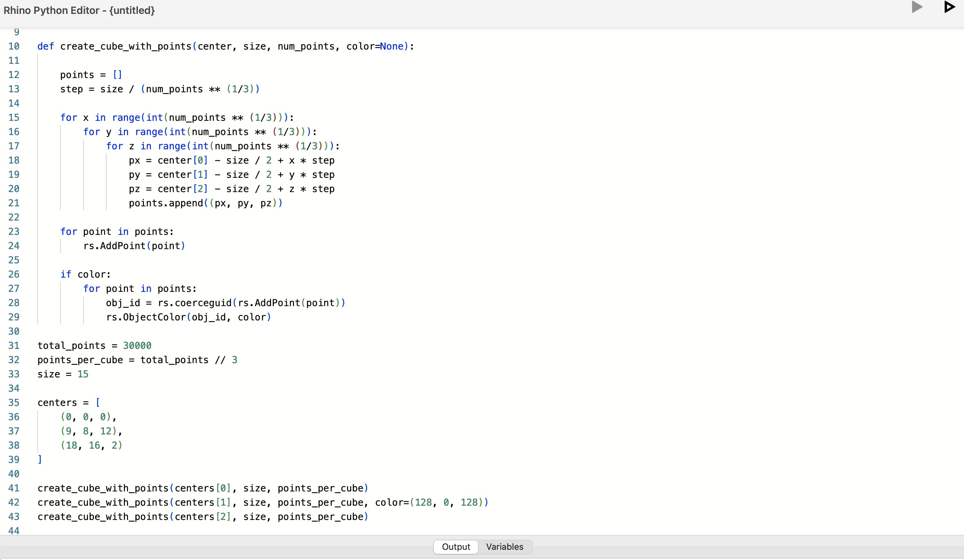This screenshot has width=964, height=560.
Task: Click the create_cube_with_points function name
Action: pyautogui.click(x=126, y=46)
